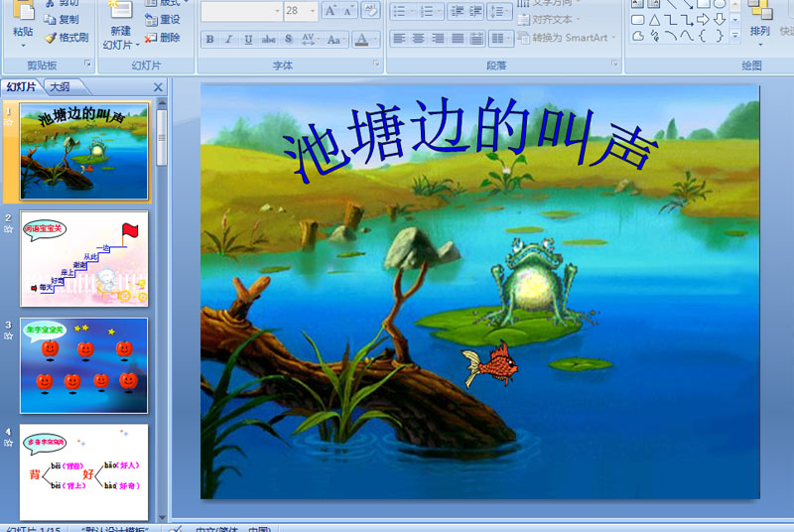Select the Arc shape

point(671,36)
